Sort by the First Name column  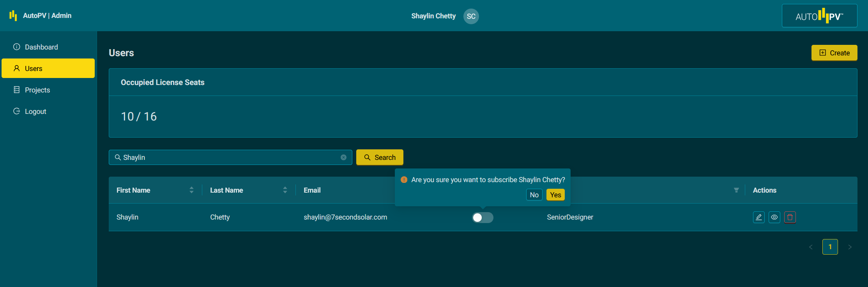191,190
